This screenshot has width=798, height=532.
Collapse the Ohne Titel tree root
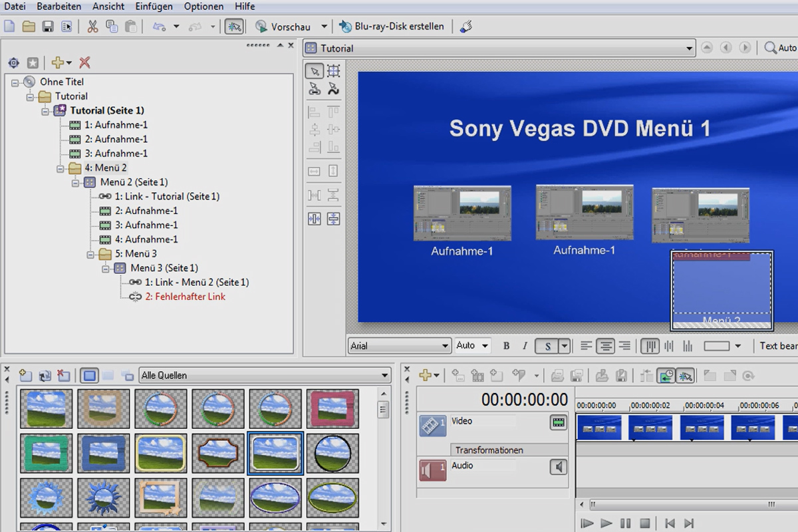(x=15, y=82)
